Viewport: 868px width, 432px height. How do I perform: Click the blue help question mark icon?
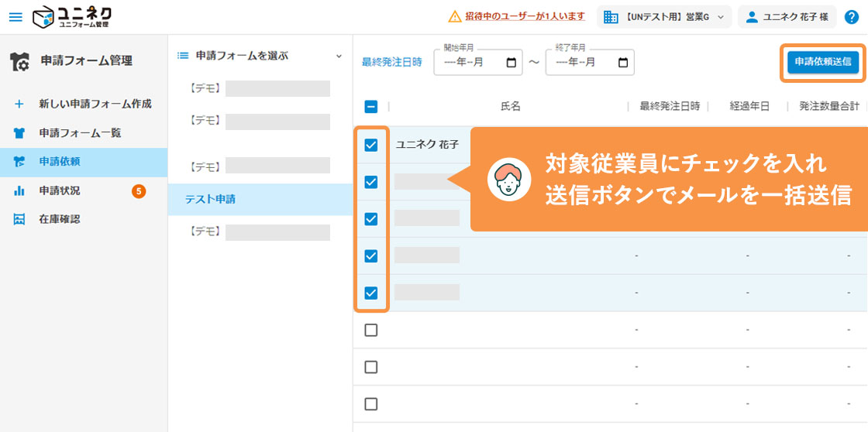coord(851,17)
